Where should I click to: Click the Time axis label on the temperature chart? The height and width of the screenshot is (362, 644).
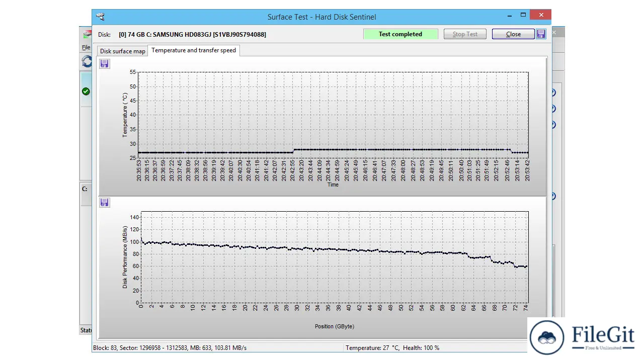[x=333, y=185]
